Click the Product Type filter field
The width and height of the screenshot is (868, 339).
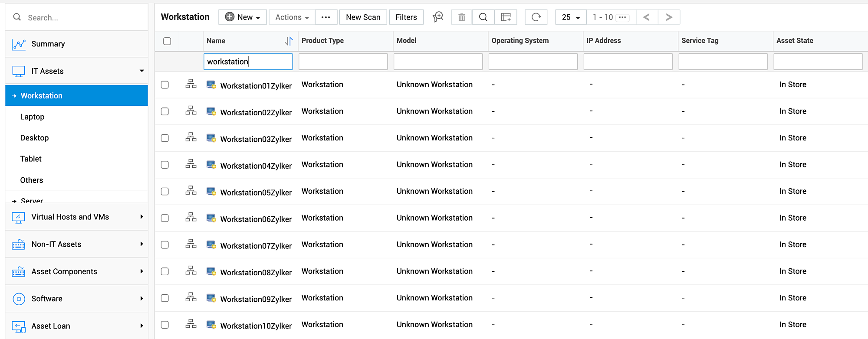point(343,62)
